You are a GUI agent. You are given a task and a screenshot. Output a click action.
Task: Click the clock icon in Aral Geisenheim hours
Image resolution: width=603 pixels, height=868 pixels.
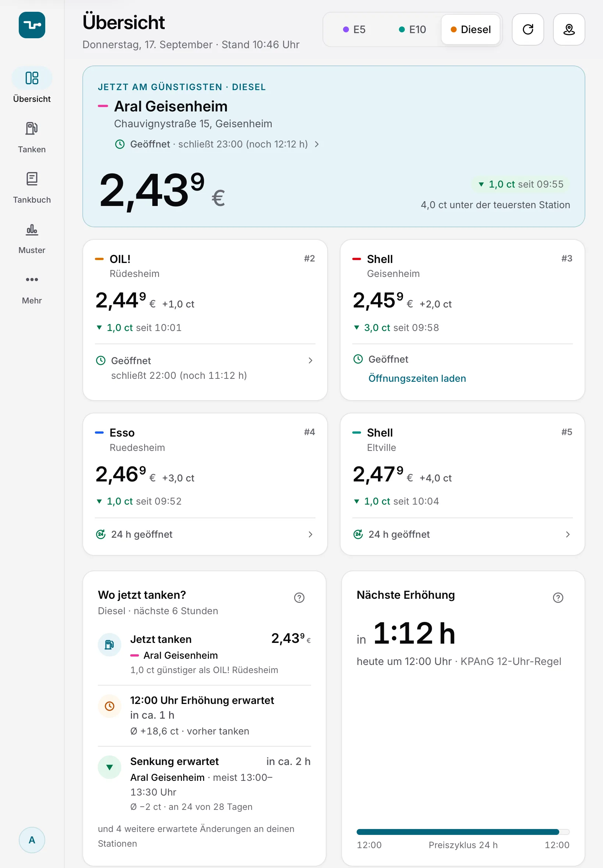click(x=120, y=144)
